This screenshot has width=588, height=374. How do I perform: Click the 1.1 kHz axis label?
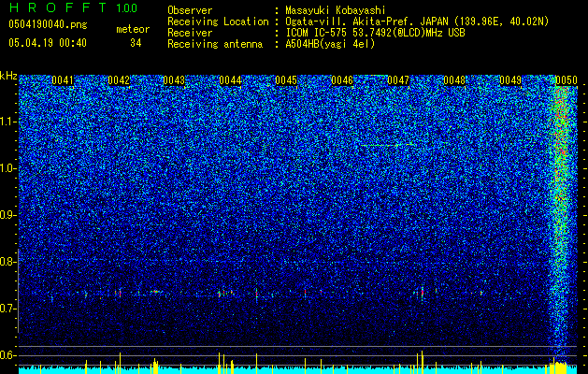[x=7, y=122]
